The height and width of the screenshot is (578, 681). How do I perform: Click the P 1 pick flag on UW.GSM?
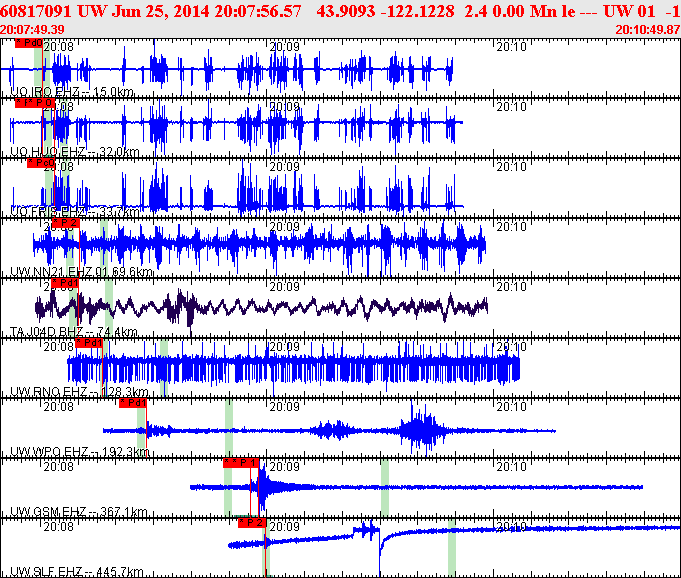240,463
